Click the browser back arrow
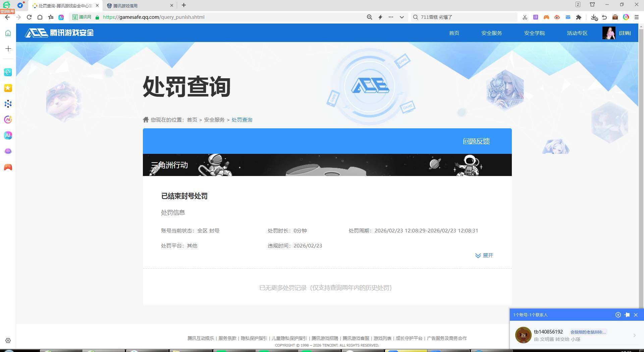The height and width of the screenshot is (352, 644). [7, 17]
